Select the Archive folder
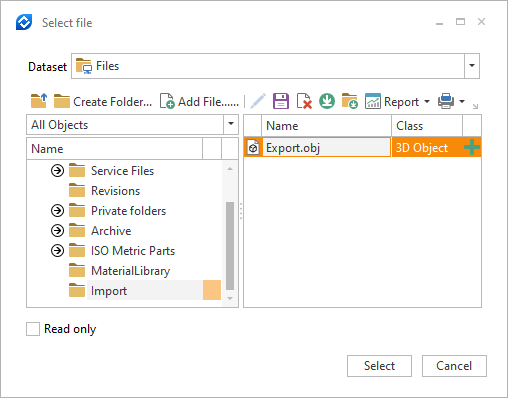The image size is (508, 398). 111,231
